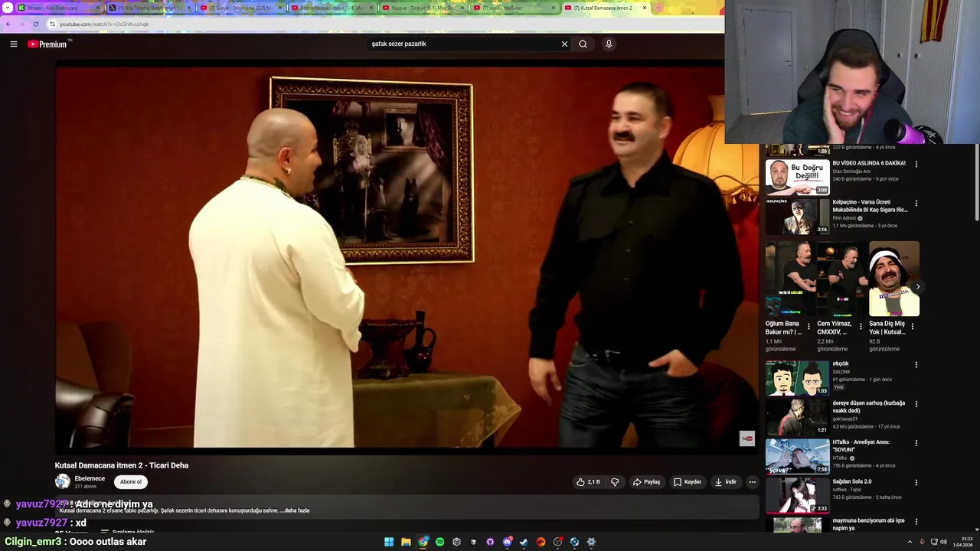Open options menu for Kolpaçino video
The width and height of the screenshot is (980, 551).
click(916, 204)
